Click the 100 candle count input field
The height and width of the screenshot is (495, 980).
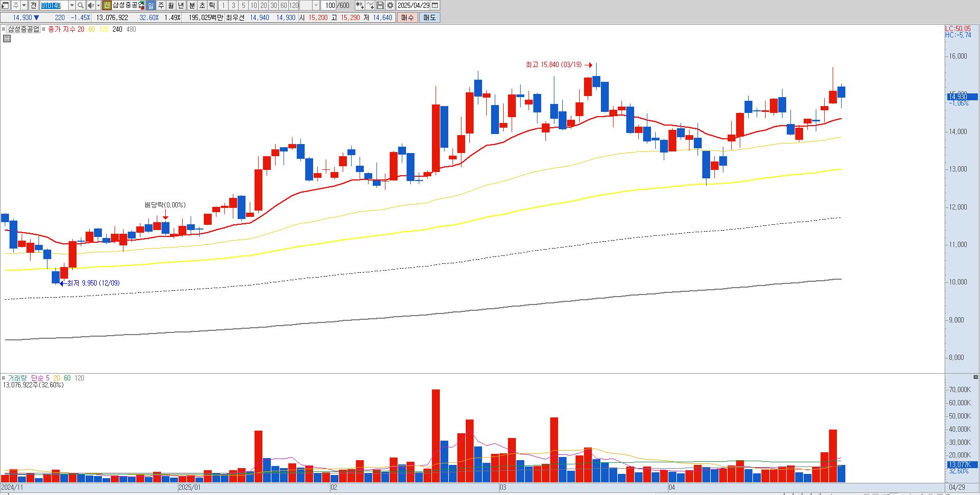[x=329, y=5]
